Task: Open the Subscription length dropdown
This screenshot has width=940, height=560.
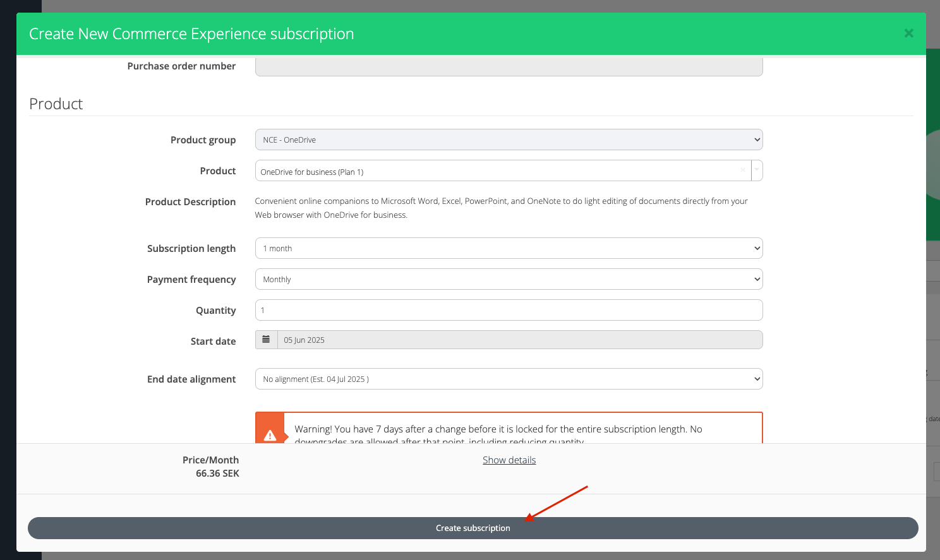Action: [x=509, y=248]
